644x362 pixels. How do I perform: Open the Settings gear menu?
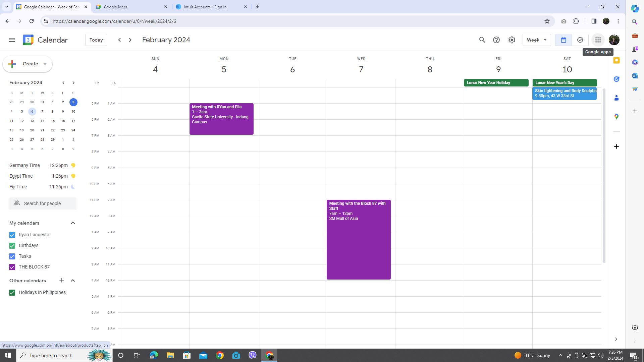(512, 40)
